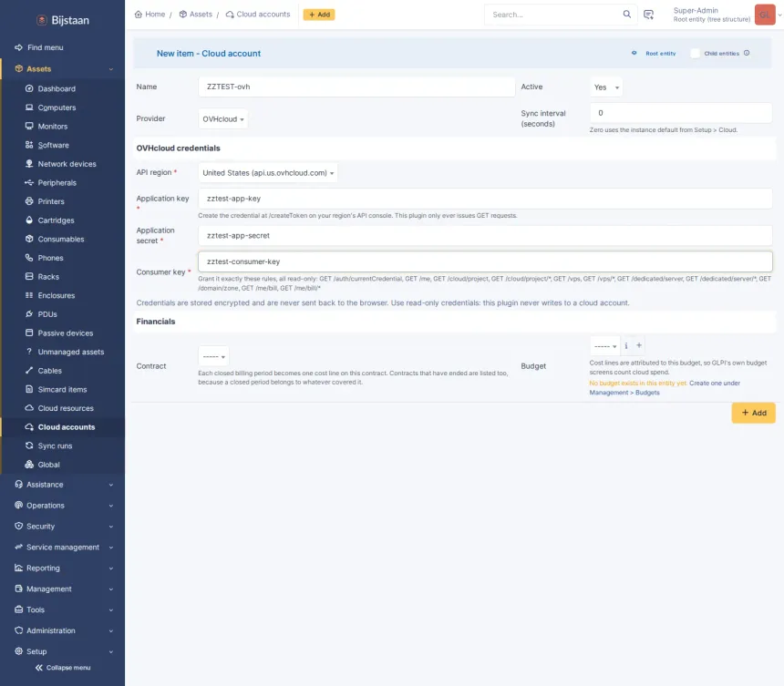
Task: Click the Assets breadcrumb cube icon
Action: (183, 15)
